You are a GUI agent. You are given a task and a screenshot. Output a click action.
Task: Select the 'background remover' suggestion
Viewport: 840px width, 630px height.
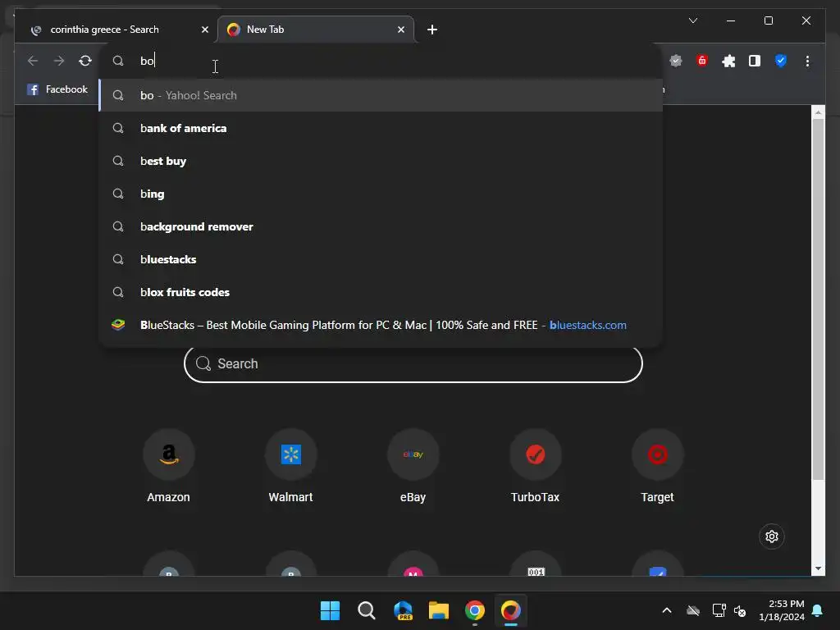tap(381, 226)
